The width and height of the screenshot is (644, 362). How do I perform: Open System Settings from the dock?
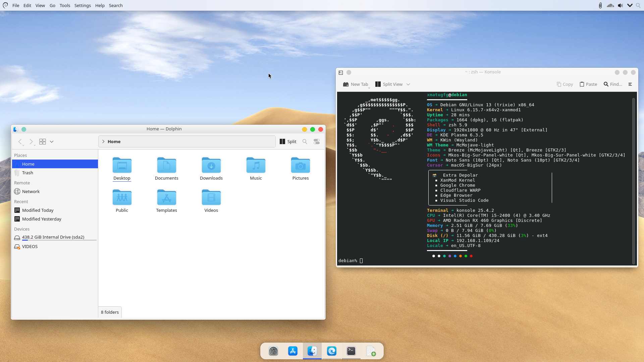pyautogui.click(x=273, y=351)
